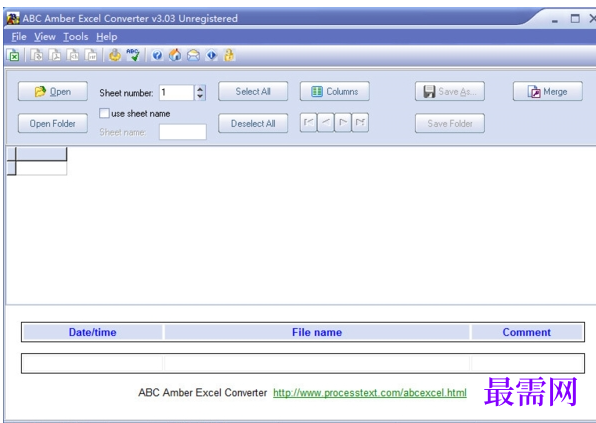
Task: Decrease sheet number with the down arrow
Action: (x=200, y=96)
